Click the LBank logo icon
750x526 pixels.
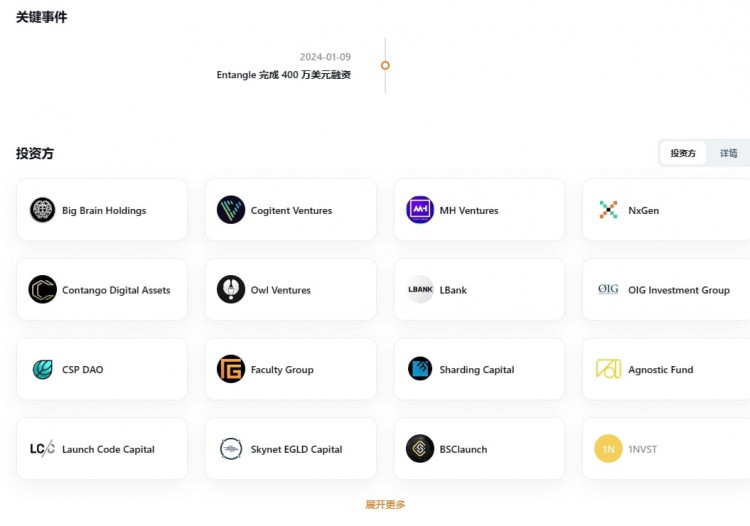[420, 289]
